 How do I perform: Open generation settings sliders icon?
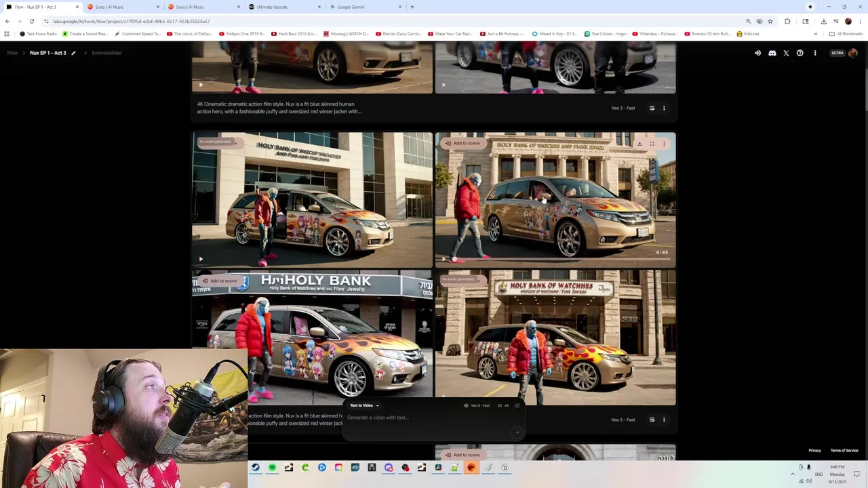(517, 405)
